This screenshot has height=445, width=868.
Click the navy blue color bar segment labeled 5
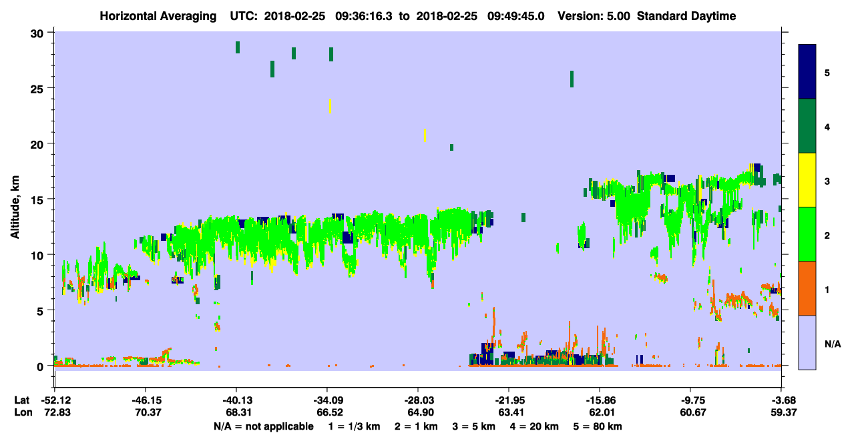807,72
